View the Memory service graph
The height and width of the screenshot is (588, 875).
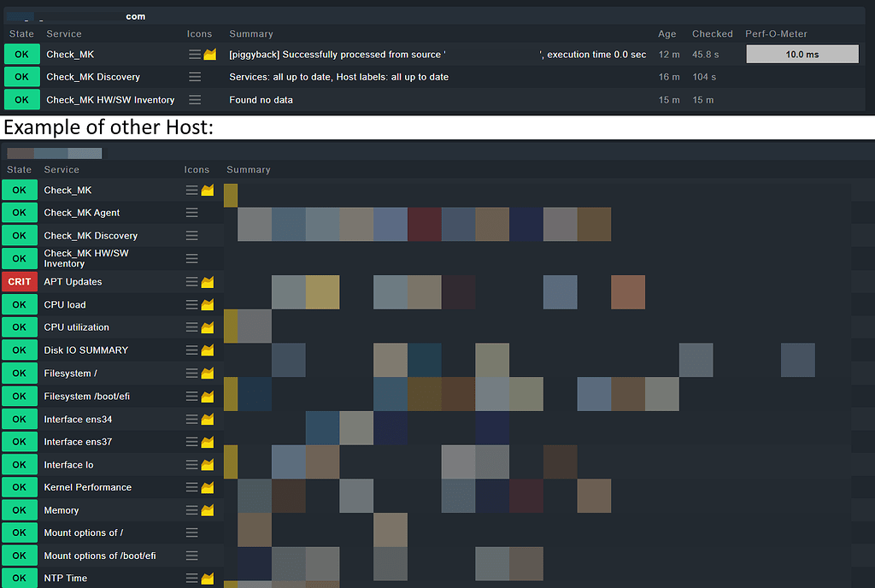(208, 509)
